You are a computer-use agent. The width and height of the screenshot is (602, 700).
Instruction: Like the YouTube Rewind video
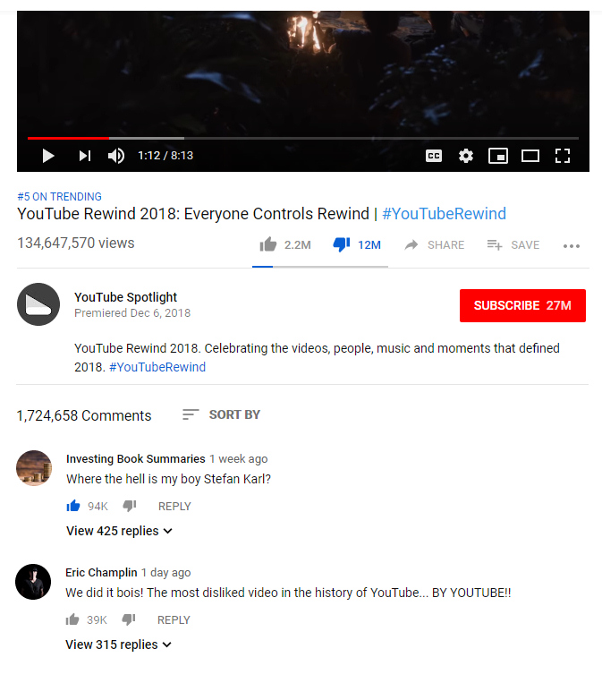click(x=268, y=244)
